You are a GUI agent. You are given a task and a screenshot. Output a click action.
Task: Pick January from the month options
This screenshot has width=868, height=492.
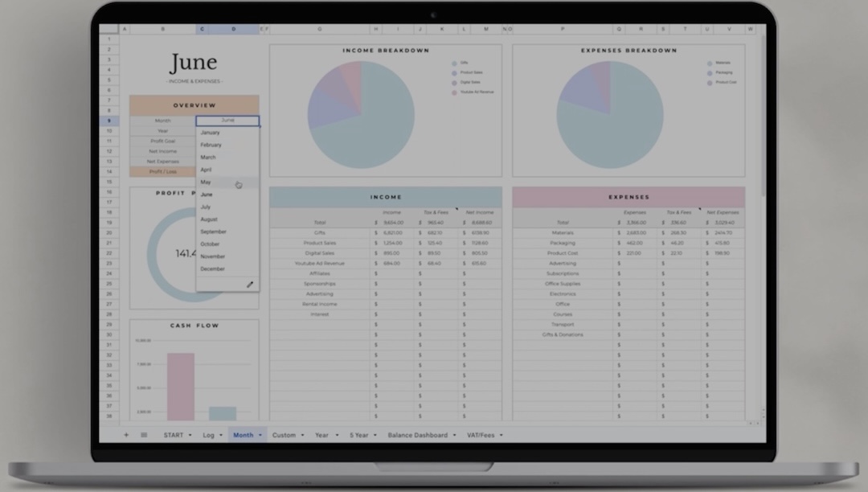pyautogui.click(x=210, y=133)
